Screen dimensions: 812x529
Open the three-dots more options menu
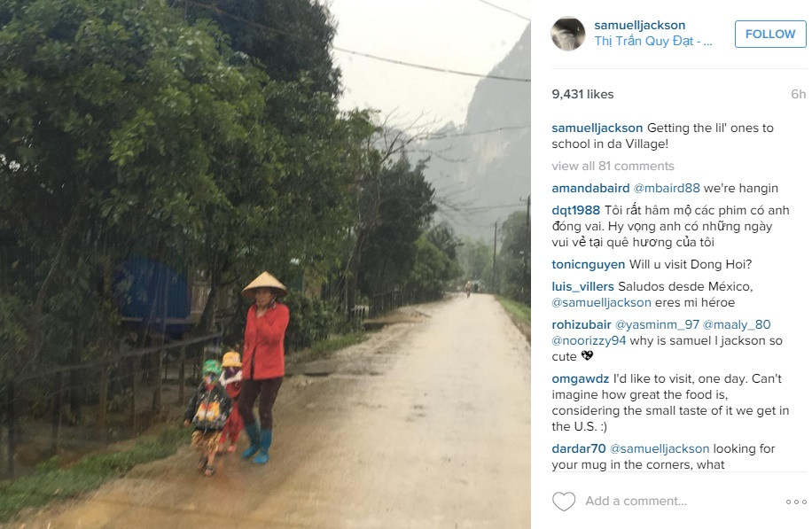click(796, 502)
